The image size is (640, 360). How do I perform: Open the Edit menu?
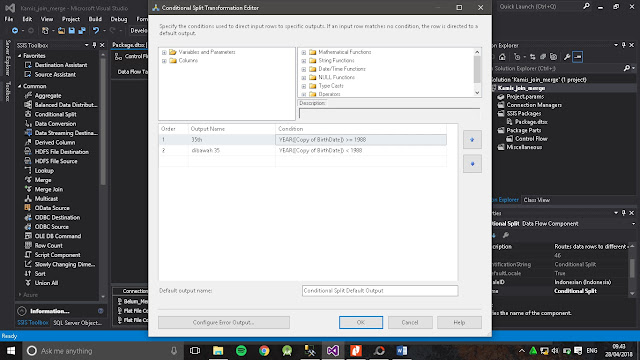coord(27,19)
